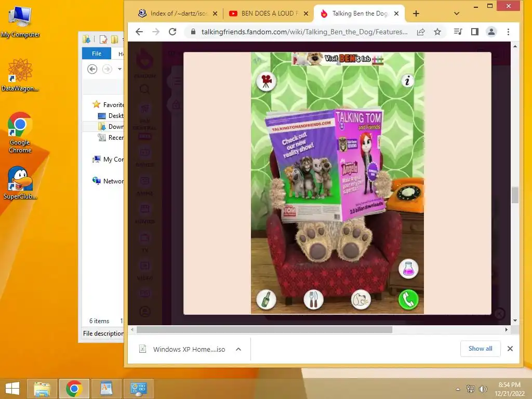This screenshot has width=532, height=399.
Task: Close the 'Index of /~dartz' tab
Action: (215, 14)
